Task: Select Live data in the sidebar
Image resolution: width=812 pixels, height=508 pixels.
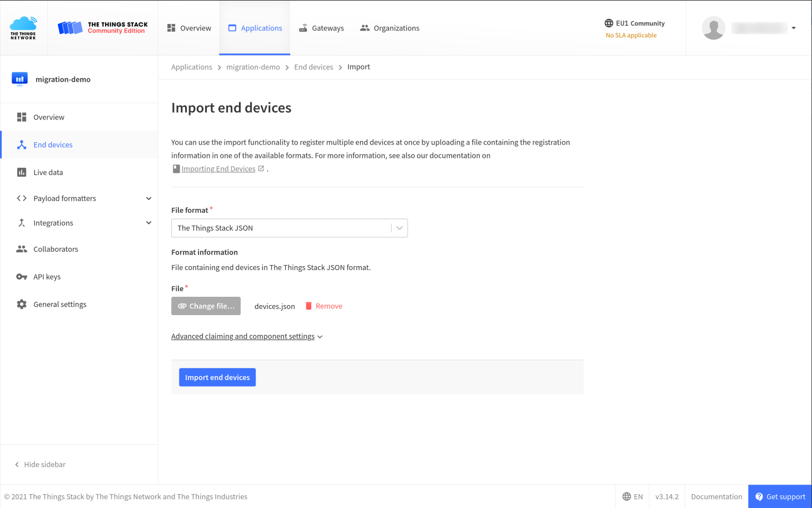Action: coord(79,172)
